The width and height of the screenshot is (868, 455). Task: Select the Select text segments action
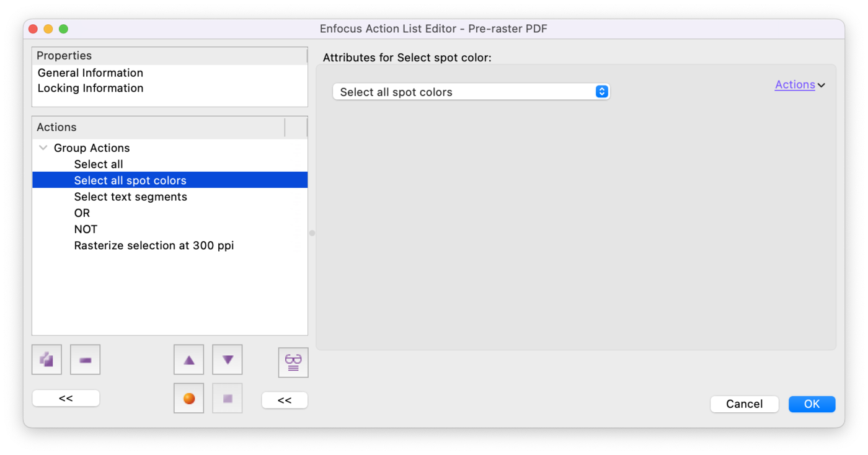click(x=170, y=197)
